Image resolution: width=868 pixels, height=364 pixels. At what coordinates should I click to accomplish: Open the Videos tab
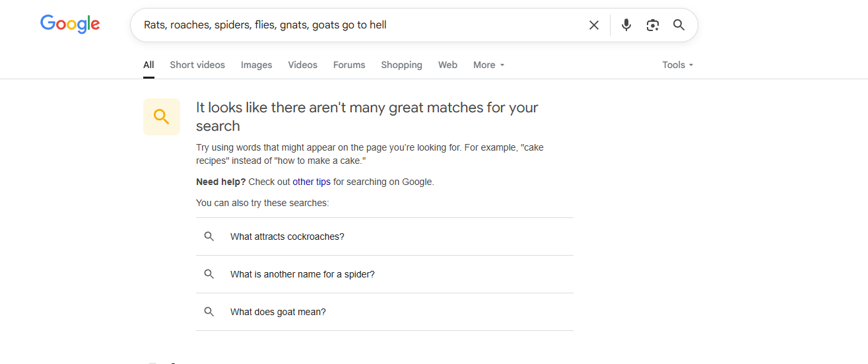tap(303, 65)
